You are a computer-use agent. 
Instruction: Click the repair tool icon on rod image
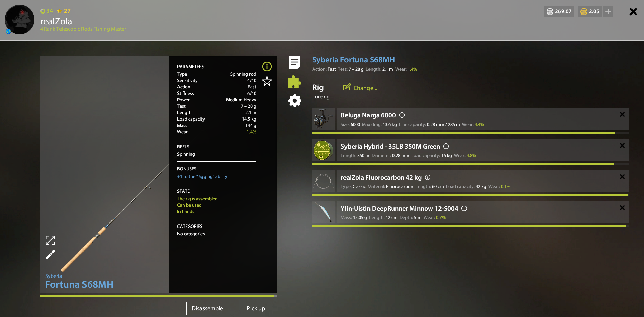pos(50,255)
